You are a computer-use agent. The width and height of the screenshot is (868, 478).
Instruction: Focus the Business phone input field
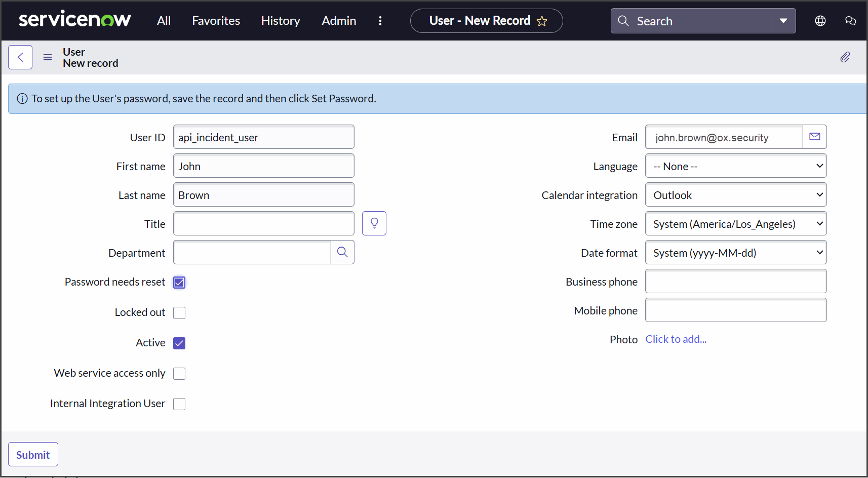(x=735, y=282)
